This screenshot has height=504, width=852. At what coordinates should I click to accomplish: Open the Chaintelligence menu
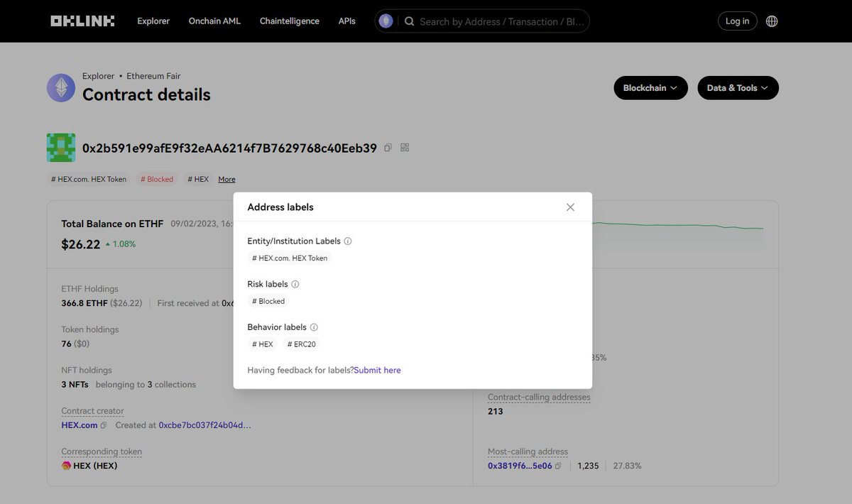point(290,21)
